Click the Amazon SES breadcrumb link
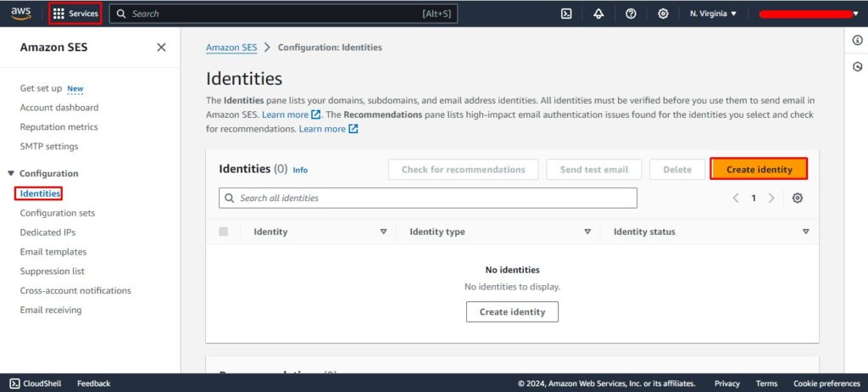The height and width of the screenshot is (392, 868). (231, 48)
